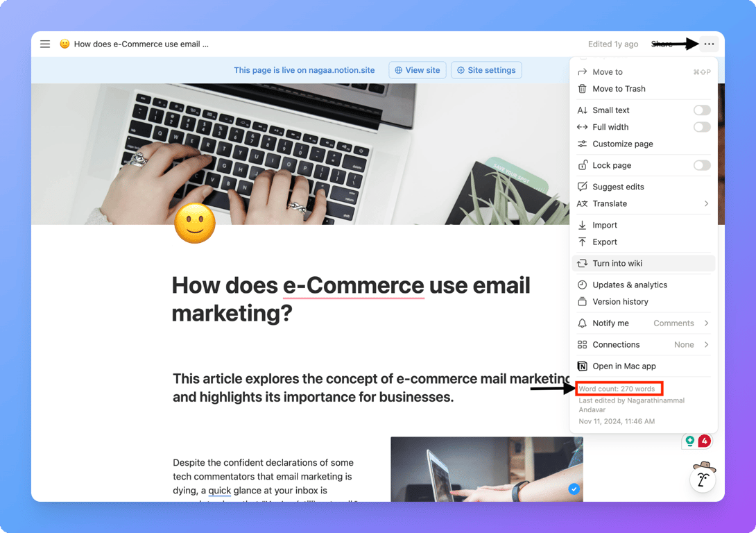The image size is (756, 533).
Task: Click the Move to arrow icon
Action: [x=583, y=72]
